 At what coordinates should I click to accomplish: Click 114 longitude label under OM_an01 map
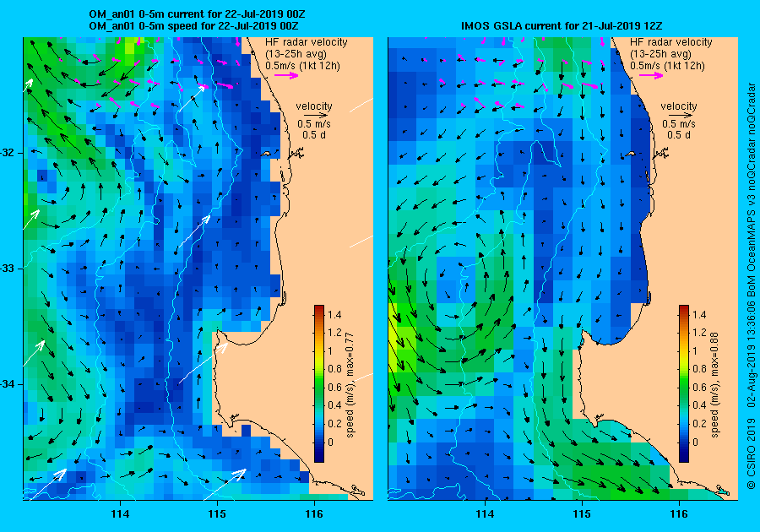click(x=120, y=513)
